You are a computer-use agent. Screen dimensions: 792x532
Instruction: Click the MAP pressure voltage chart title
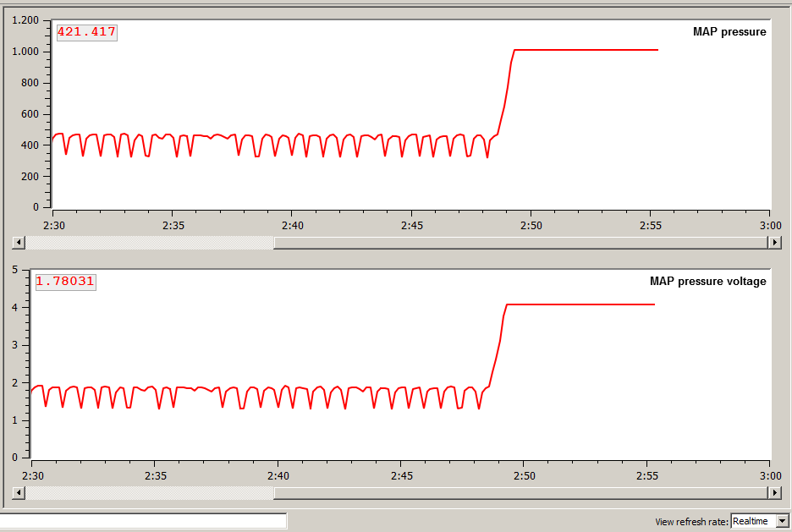point(707,282)
